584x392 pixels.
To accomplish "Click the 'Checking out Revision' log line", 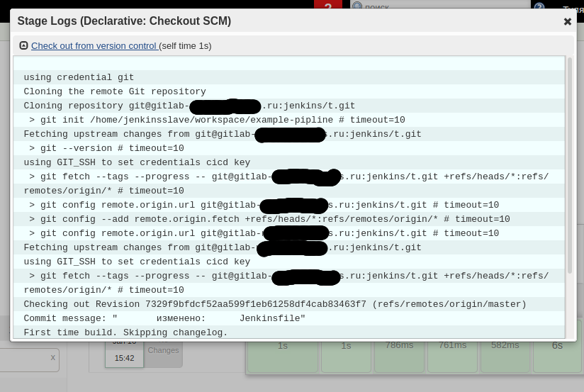I will [275, 304].
